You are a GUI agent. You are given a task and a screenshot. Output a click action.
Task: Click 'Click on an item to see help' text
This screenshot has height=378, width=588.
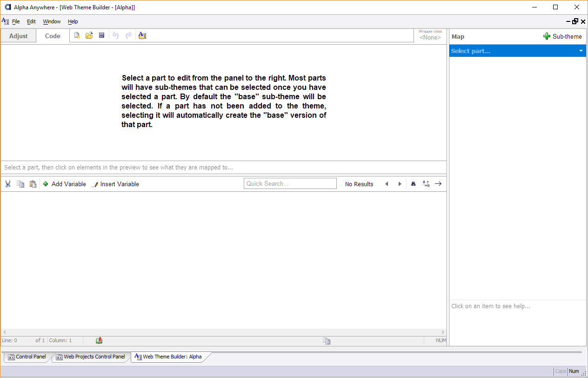[x=491, y=306]
